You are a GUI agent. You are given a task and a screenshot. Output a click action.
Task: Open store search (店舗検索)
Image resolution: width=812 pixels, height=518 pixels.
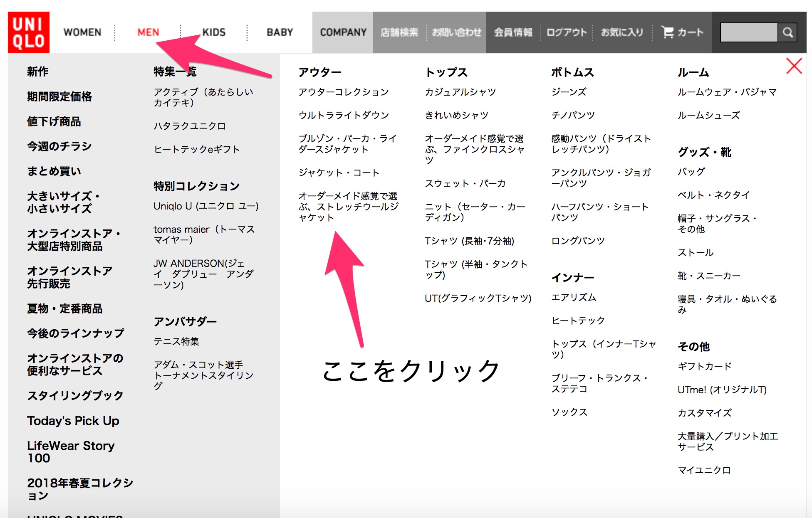coord(399,32)
